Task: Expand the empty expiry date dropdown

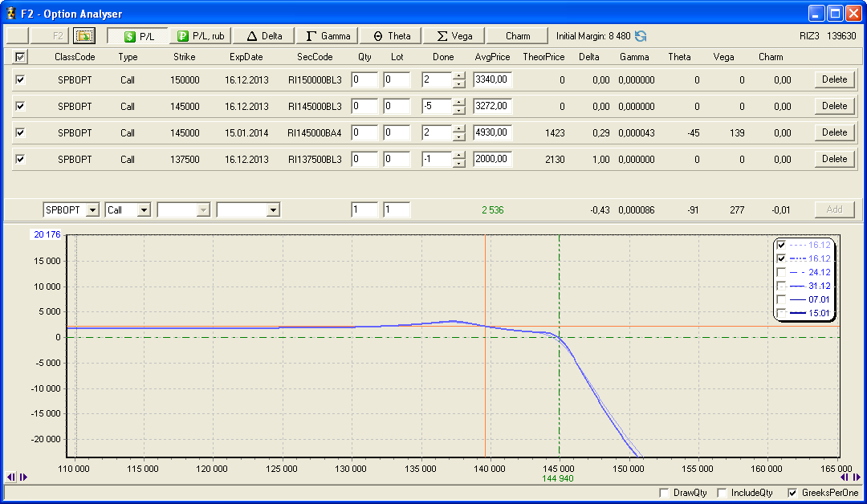Action: point(273,209)
